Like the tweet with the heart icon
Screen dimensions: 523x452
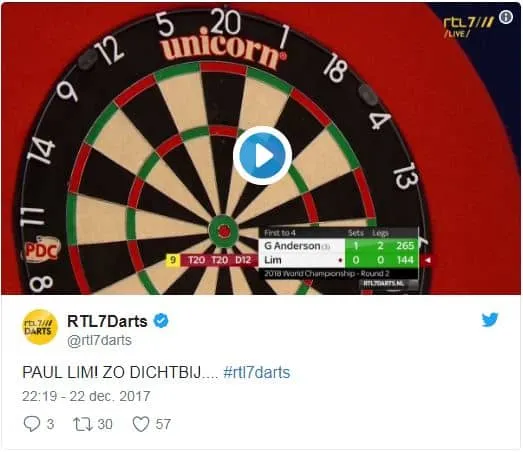(141, 424)
